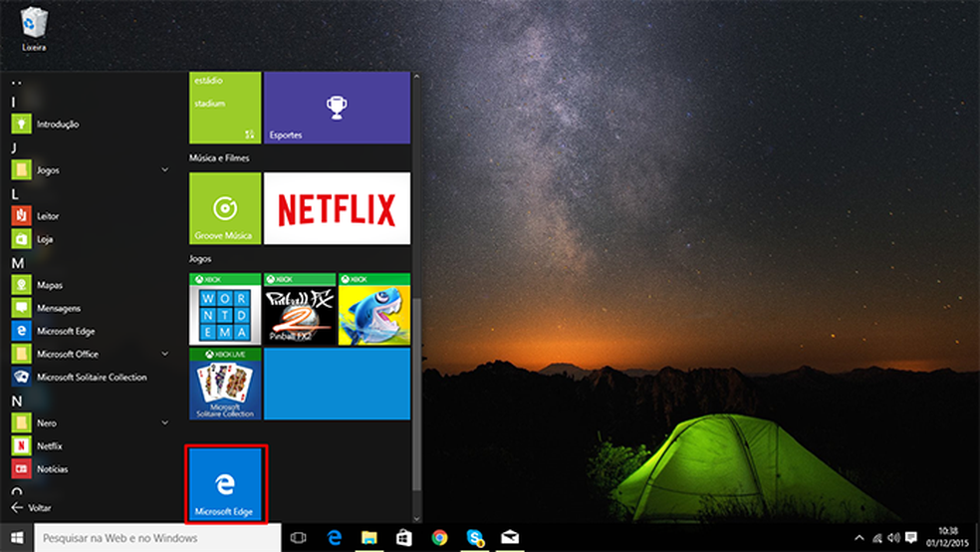Open the Groove Música tile
Image resolution: width=980 pixels, height=552 pixels.
point(225,208)
